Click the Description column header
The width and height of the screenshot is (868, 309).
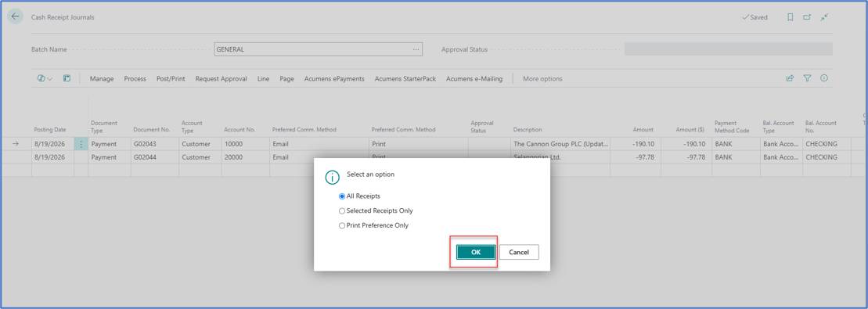528,130
